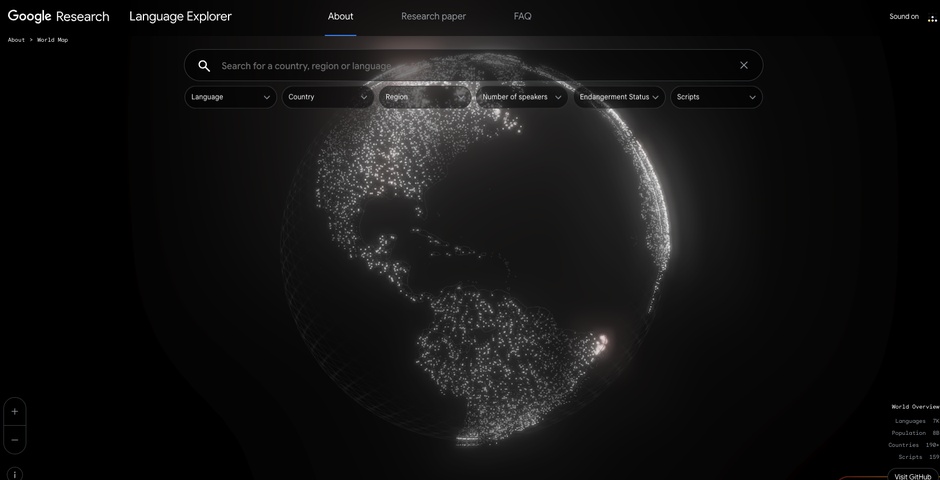Click the Scripts stat row in overview
The height and width of the screenshot is (480, 940).
click(919, 457)
